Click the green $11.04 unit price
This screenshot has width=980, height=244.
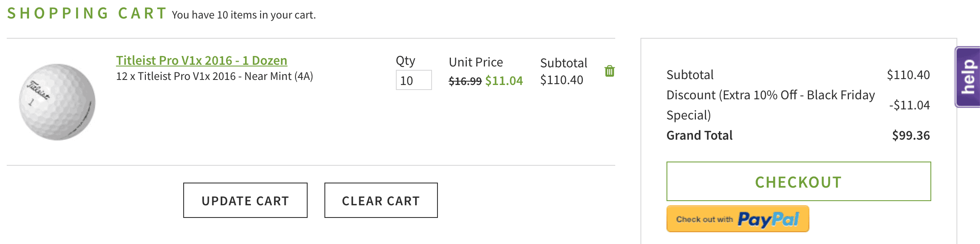504,81
